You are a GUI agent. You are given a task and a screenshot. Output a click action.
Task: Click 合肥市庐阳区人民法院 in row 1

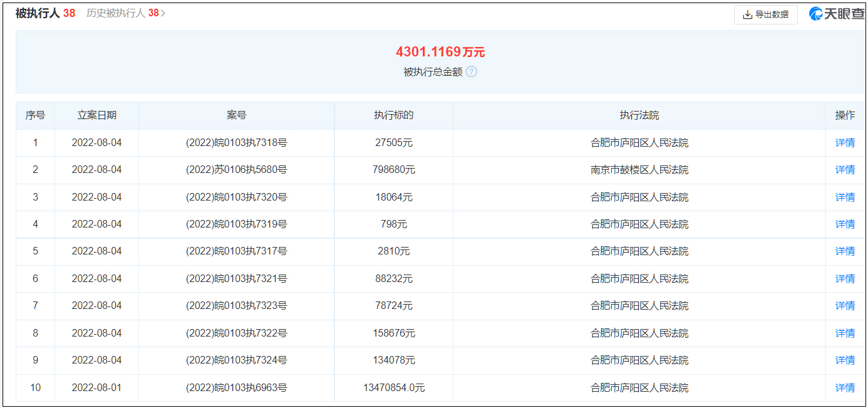click(x=639, y=143)
